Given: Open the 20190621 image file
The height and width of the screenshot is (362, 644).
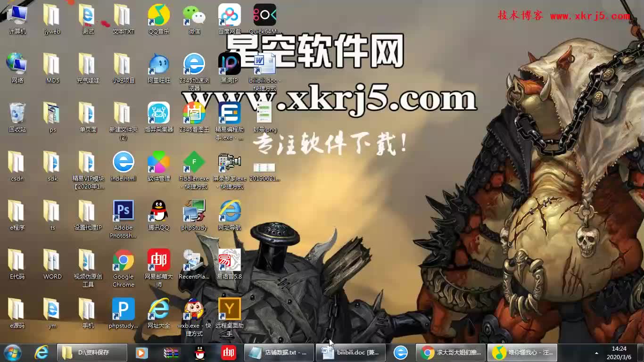Looking at the screenshot, I should click(264, 172).
